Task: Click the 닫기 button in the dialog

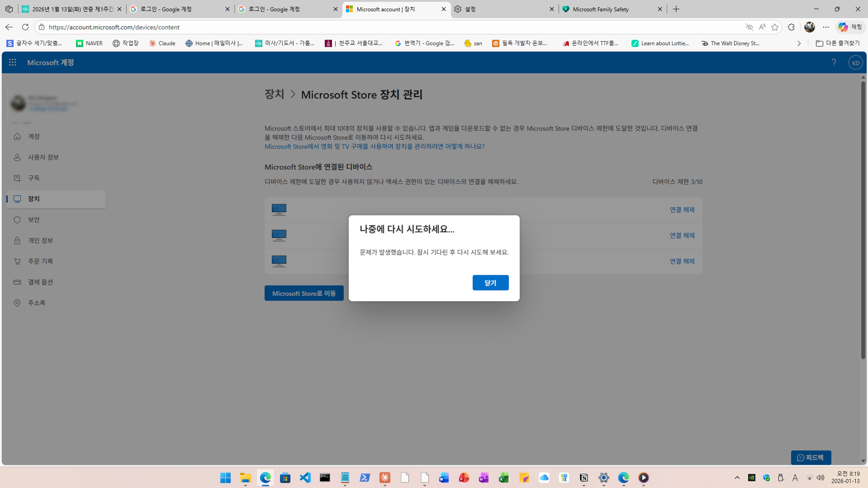Action: pos(490,282)
